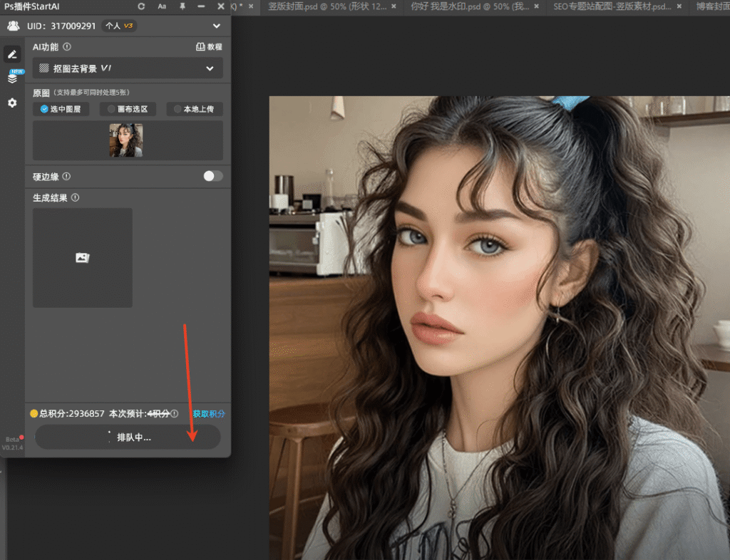Switch to the 竖版封面.psd document tab

tap(324, 6)
